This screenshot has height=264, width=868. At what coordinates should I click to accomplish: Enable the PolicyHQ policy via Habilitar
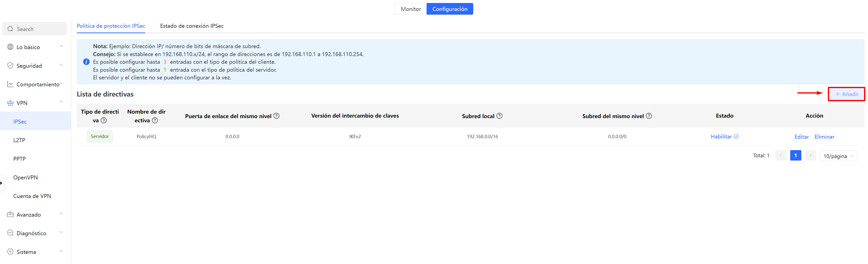coord(721,136)
